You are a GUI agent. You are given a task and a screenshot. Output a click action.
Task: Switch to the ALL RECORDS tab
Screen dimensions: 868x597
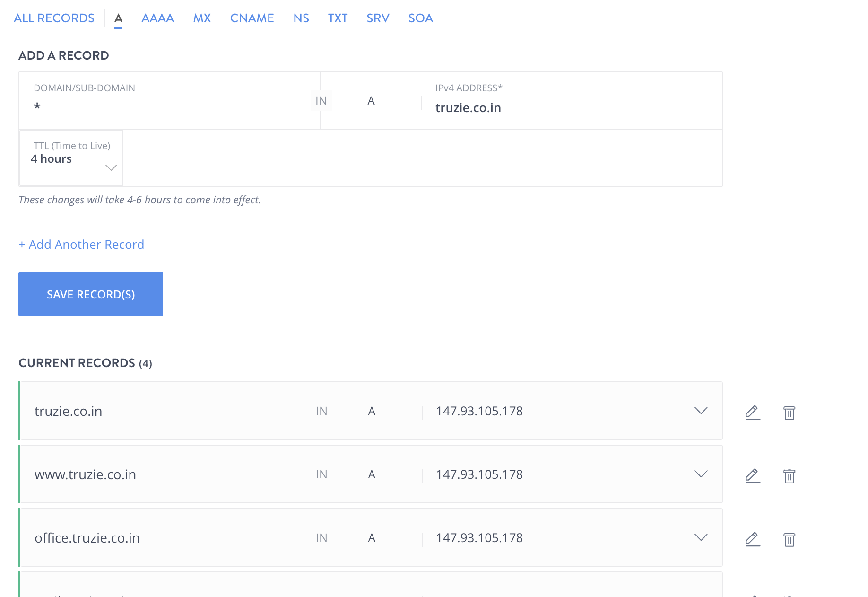54,18
